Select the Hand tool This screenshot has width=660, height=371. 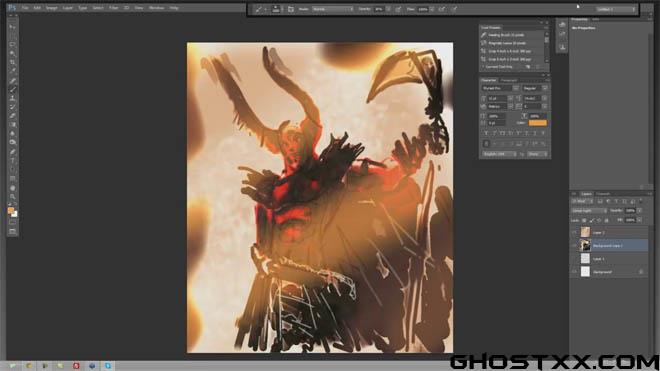click(13, 188)
